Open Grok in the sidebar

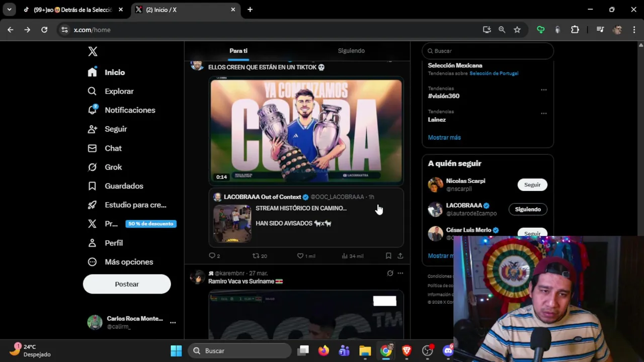click(105, 167)
